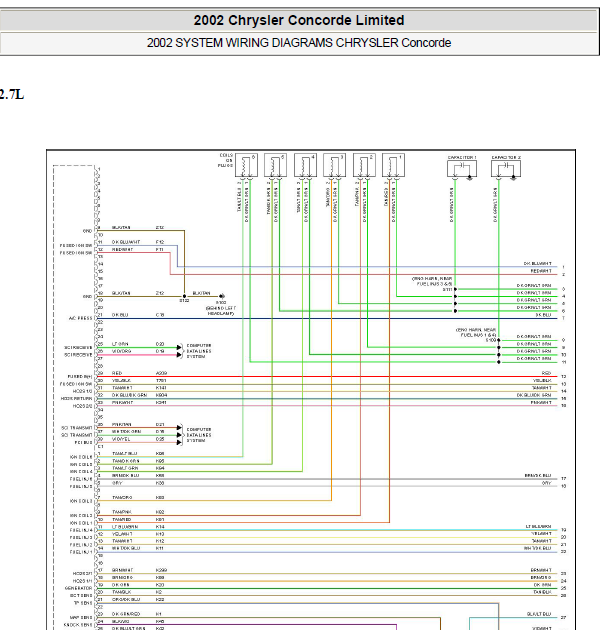Viewport: 607px width, 630px height.
Task: Click right-edge "YEL/BLK" label at wire 13
Action: 542,380
